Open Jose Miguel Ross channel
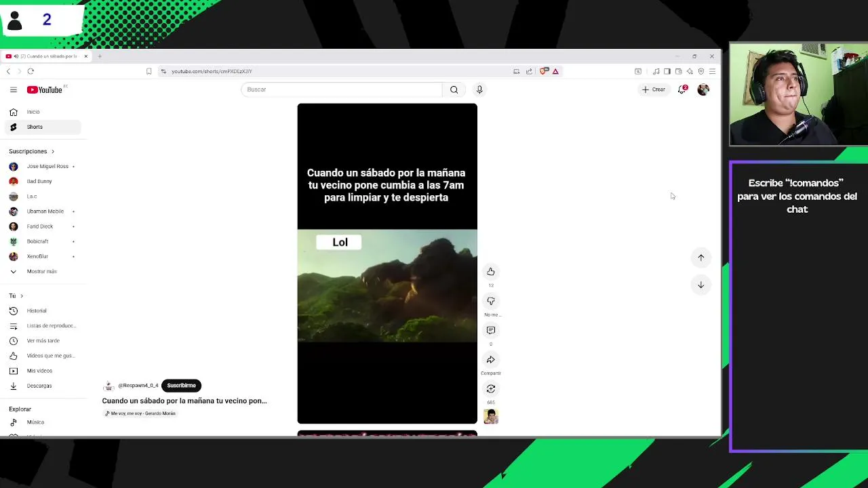The width and height of the screenshot is (868, 488). [42, 166]
